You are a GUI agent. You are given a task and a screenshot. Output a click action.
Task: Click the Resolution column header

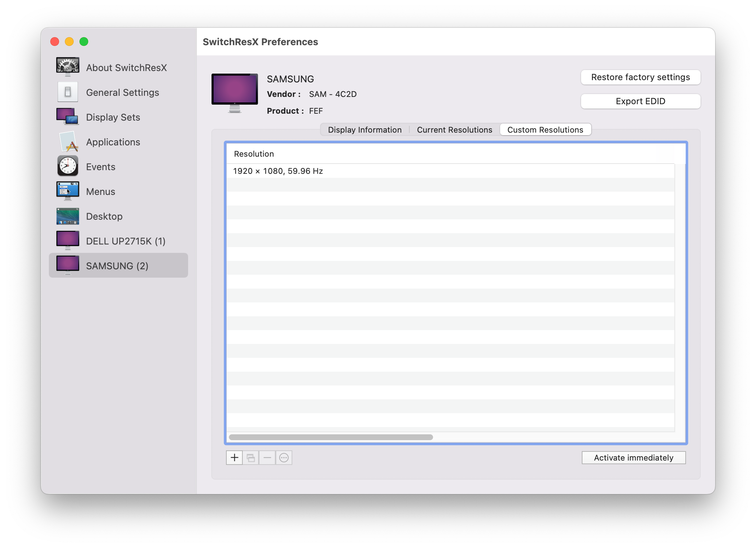point(451,154)
